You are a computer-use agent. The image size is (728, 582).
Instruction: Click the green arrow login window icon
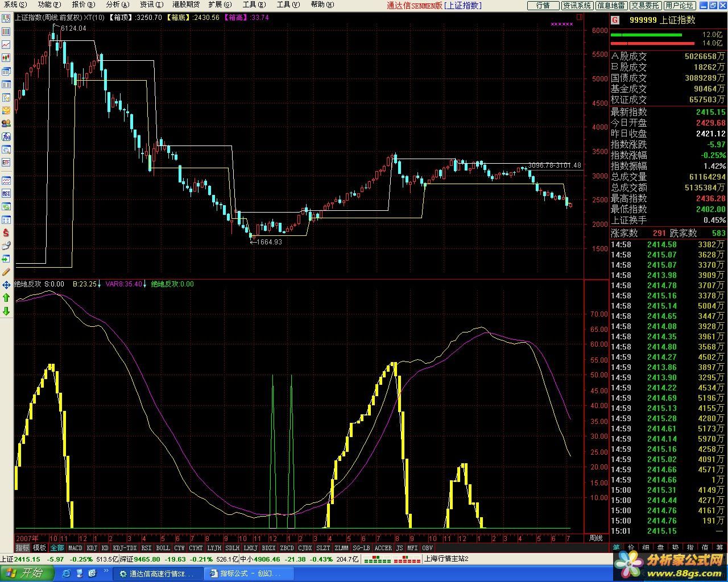click(6, 259)
